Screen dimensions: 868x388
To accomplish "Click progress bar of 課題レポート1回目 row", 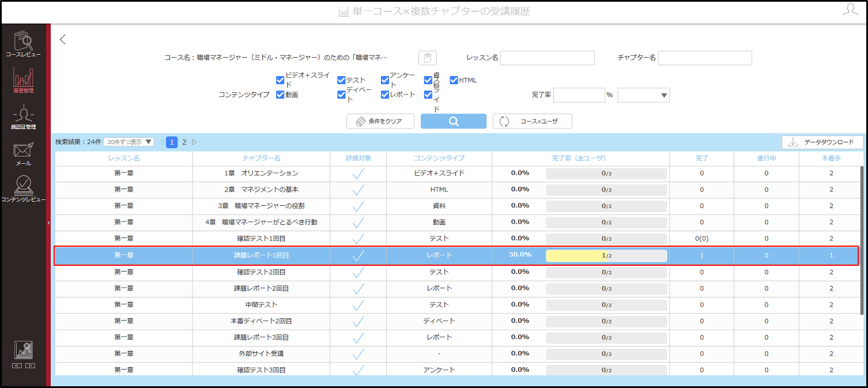I will coord(606,255).
